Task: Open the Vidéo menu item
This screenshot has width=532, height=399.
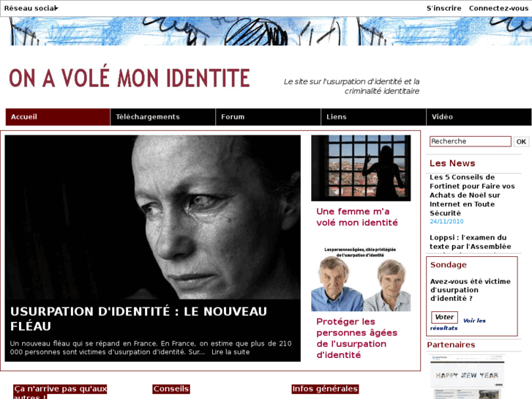Action: pos(479,117)
